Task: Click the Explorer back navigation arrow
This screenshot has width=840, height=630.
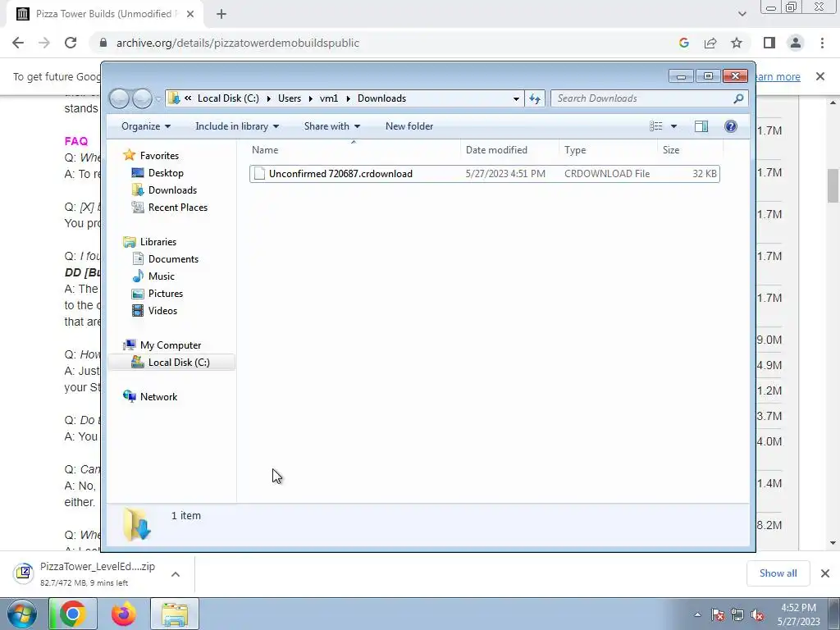Action: point(120,98)
